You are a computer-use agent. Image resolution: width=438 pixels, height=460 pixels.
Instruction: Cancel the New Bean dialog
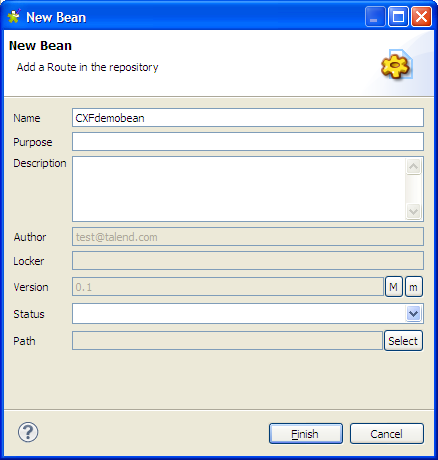coord(387,434)
